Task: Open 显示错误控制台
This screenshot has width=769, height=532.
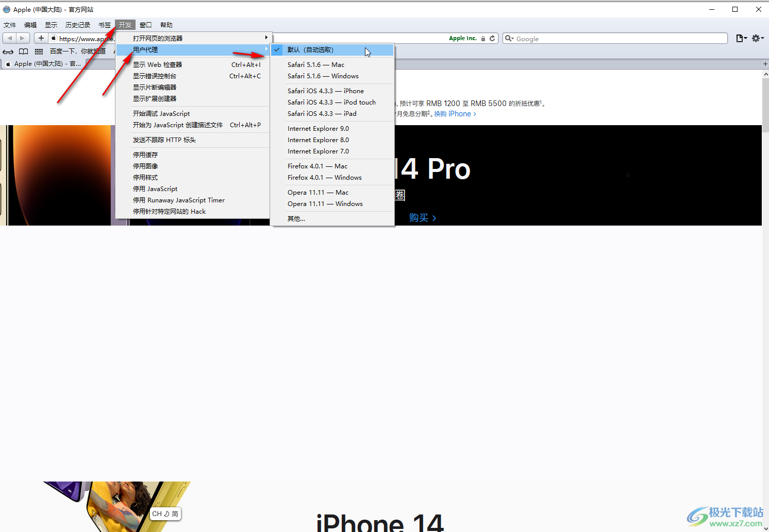Action: click(x=193, y=76)
